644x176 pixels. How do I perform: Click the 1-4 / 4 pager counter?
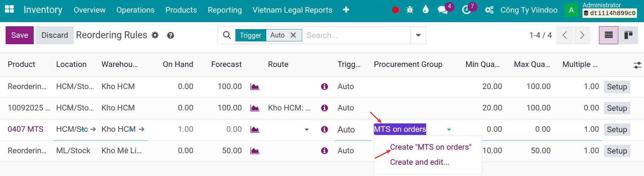pyautogui.click(x=540, y=35)
